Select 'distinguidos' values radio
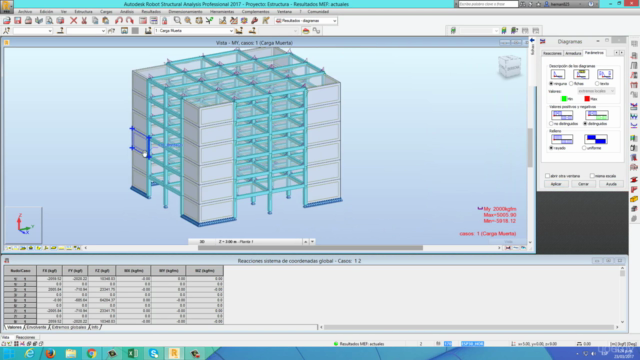This screenshot has height=360, width=640. coord(585,124)
